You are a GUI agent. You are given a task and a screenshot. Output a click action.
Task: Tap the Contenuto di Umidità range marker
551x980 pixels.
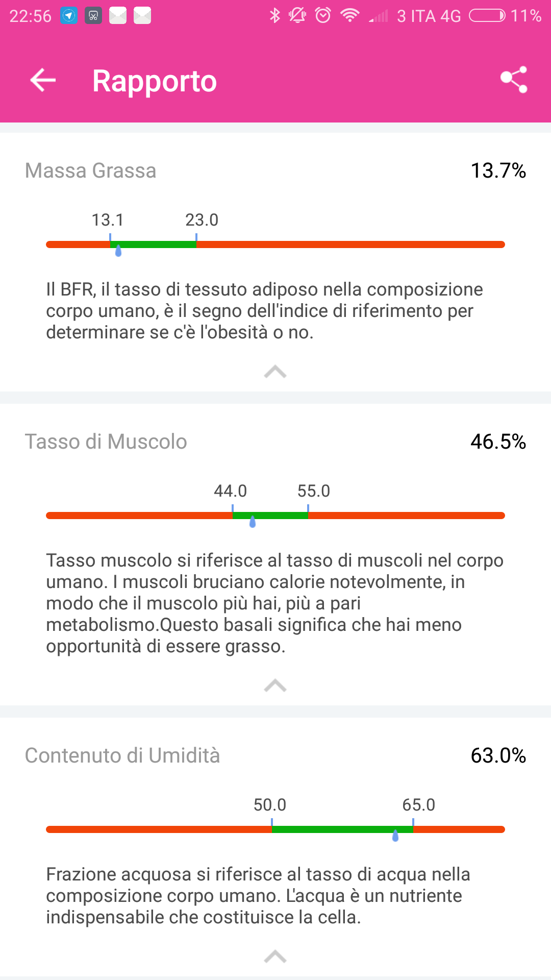pos(395,836)
